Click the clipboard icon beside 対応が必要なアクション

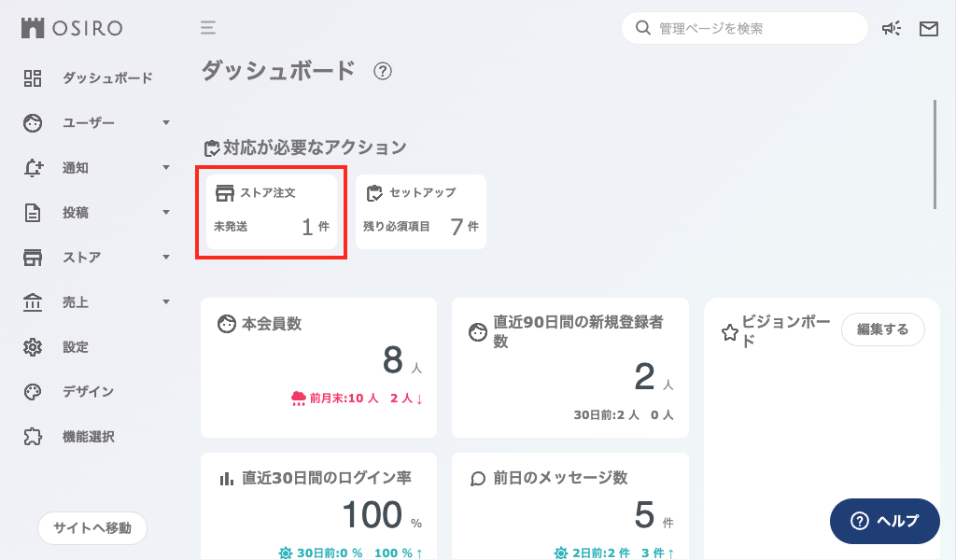212,148
